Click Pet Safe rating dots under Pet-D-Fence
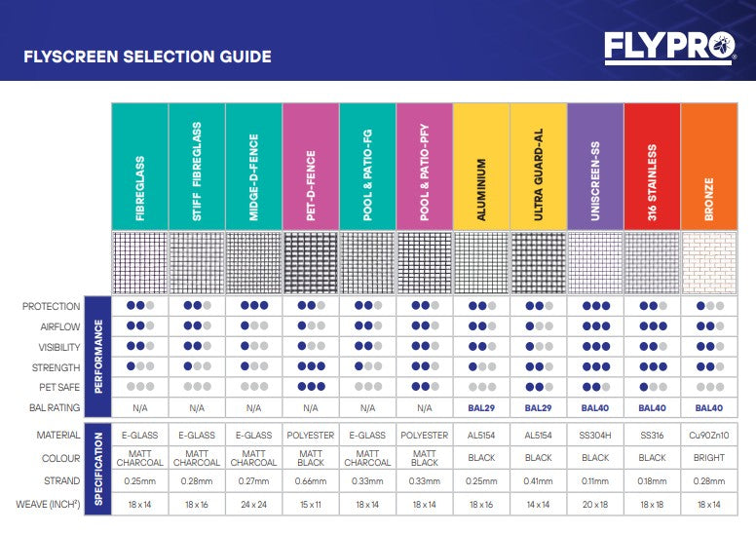Image resolution: width=756 pixels, height=534 pixels. [x=311, y=388]
